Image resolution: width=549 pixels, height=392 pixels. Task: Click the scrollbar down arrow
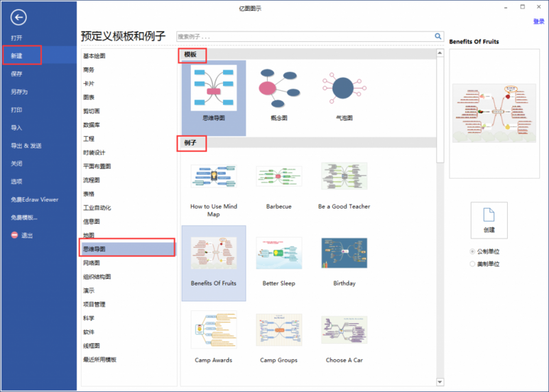(440, 382)
